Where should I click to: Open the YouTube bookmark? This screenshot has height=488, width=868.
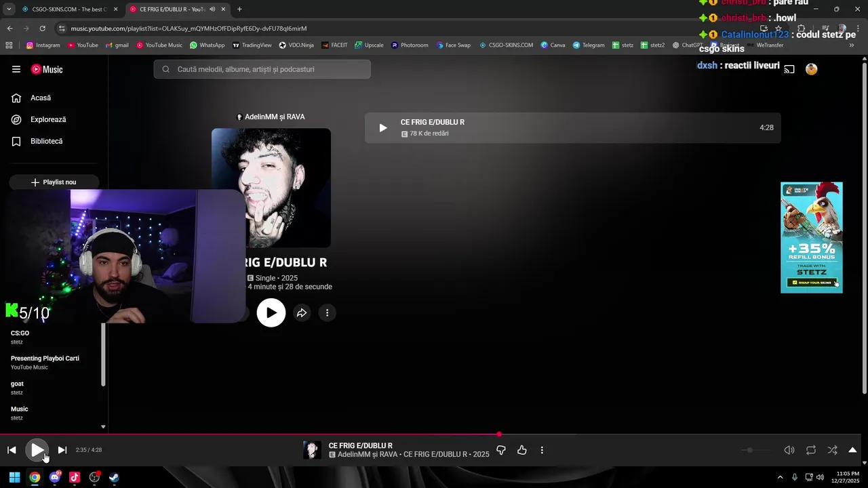click(x=83, y=45)
